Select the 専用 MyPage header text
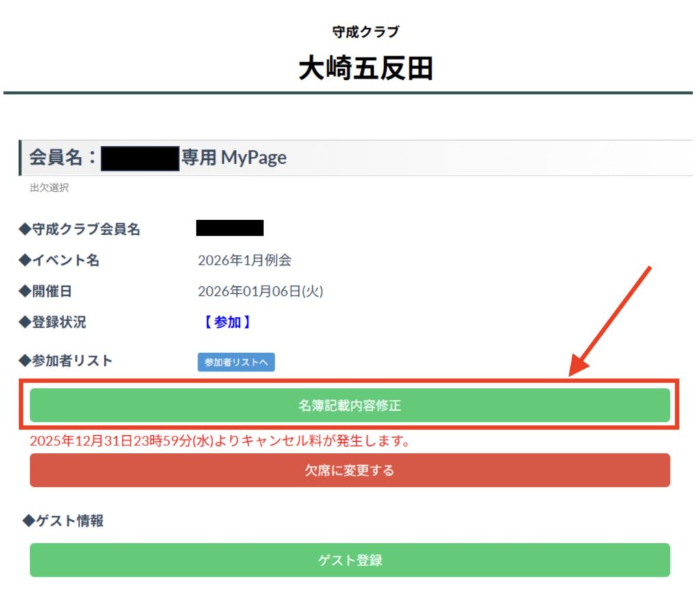Image resolution: width=700 pixels, height=597 pixels. pos(234,158)
